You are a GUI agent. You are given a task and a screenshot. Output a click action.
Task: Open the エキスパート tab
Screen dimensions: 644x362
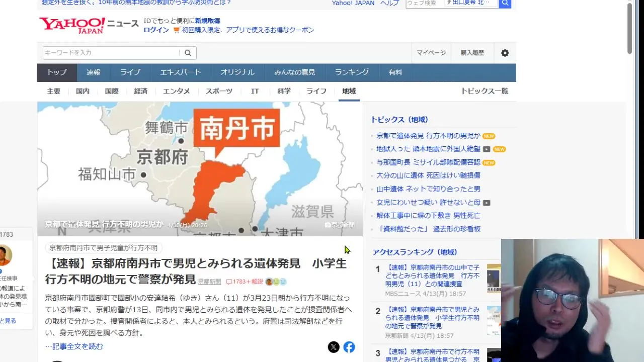(181, 72)
